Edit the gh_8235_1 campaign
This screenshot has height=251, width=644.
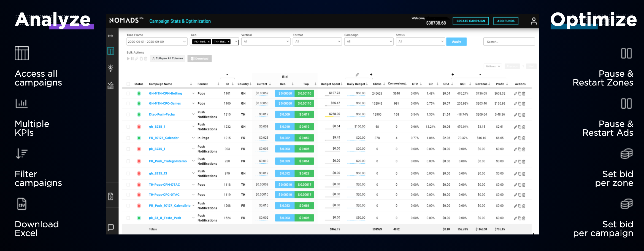click(x=515, y=127)
